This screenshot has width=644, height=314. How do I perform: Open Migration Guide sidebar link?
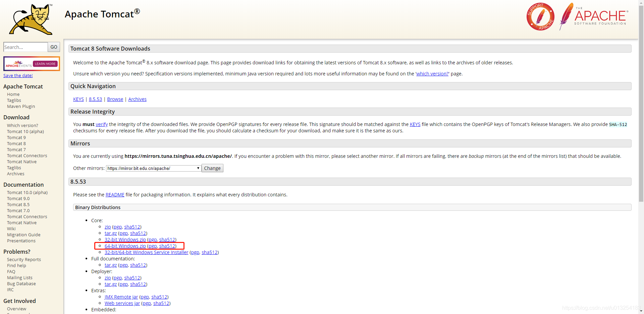click(23, 235)
